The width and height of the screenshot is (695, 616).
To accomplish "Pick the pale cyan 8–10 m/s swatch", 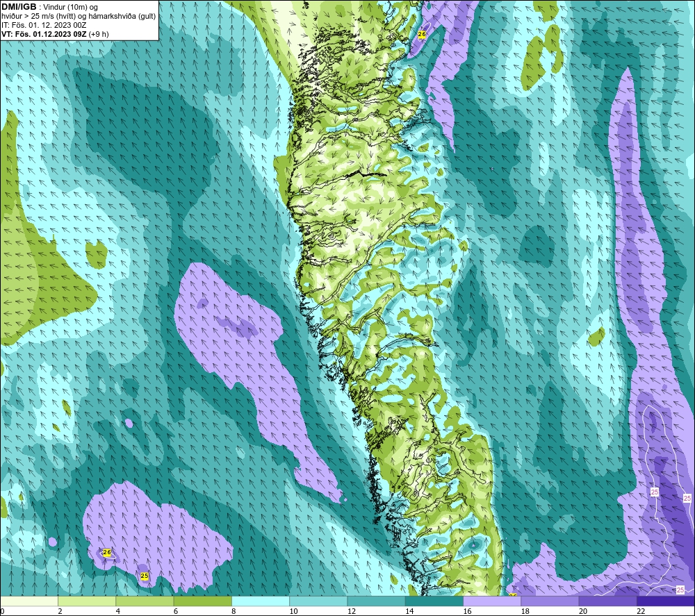I will [x=261, y=601].
